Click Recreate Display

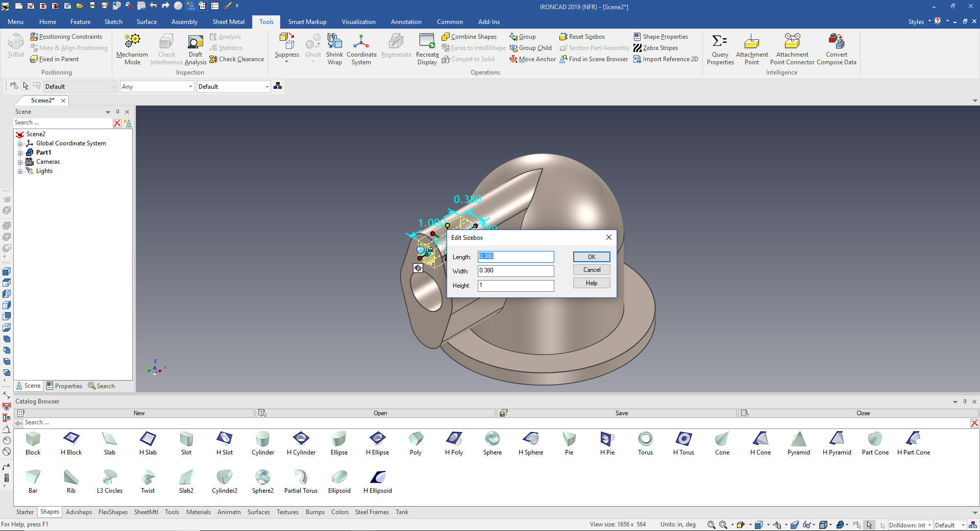(427, 49)
